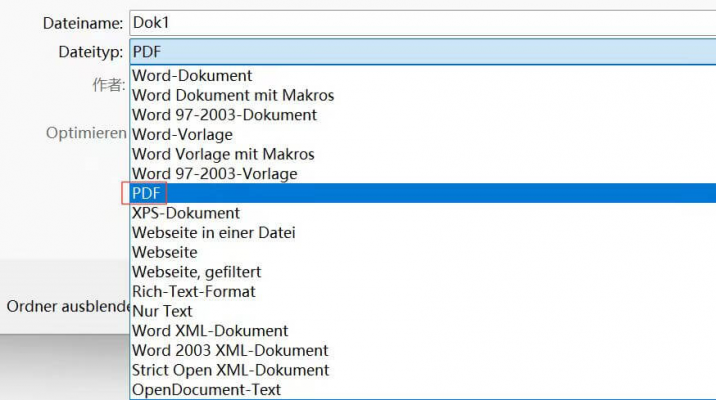Pick Word 2003 XML-Dokument entry
The height and width of the screenshot is (400, 716).
pos(230,350)
